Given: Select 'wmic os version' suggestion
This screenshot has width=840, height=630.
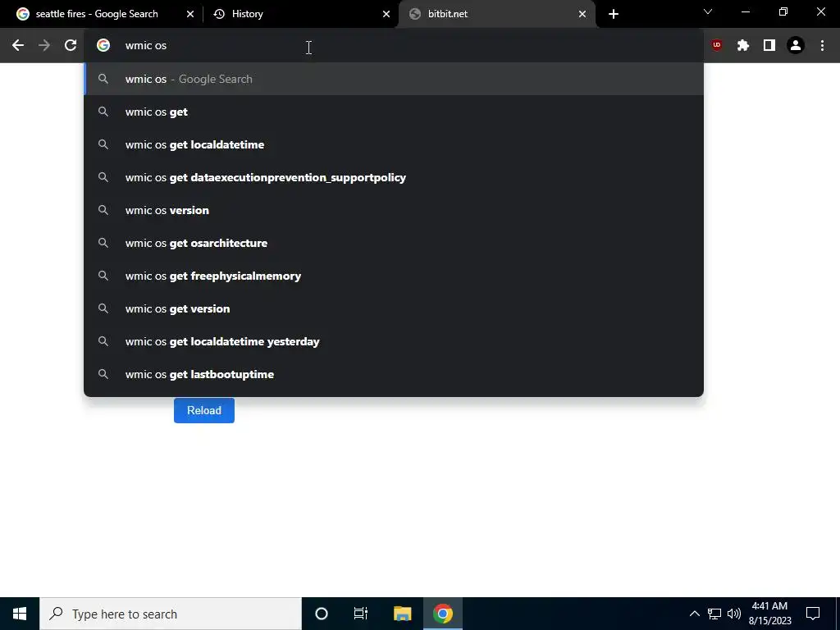Looking at the screenshot, I should [394, 210].
